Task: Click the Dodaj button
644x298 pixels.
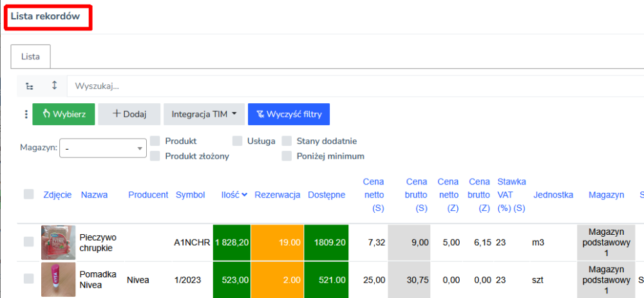Action: pyautogui.click(x=129, y=114)
